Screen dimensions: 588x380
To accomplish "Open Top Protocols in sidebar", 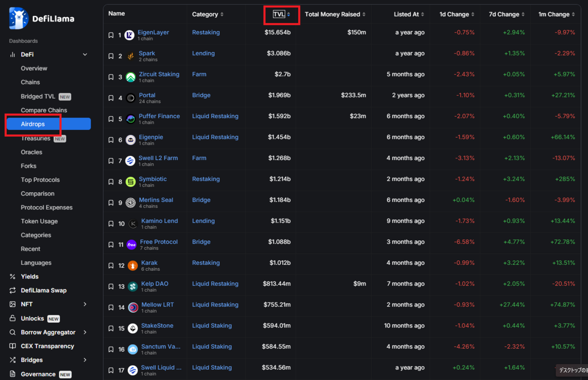I will pos(40,179).
